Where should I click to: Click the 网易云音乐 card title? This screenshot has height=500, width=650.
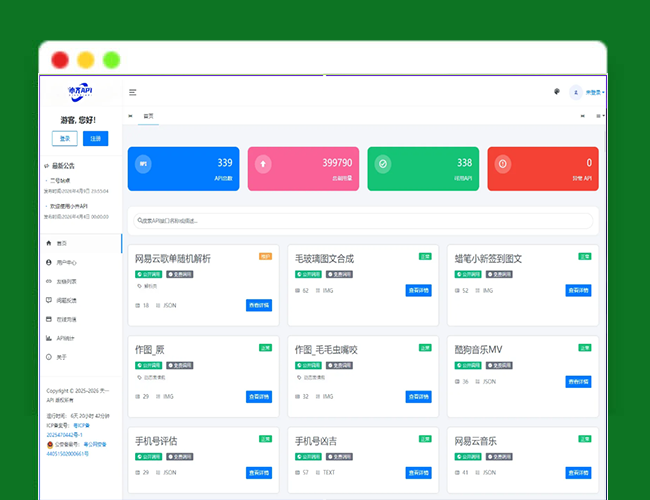(x=475, y=441)
